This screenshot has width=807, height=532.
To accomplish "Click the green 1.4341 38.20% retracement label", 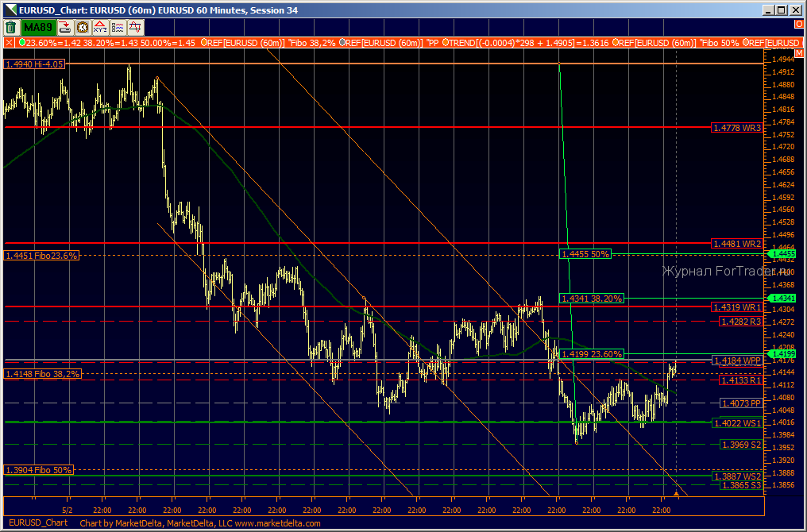I will (592, 299).
